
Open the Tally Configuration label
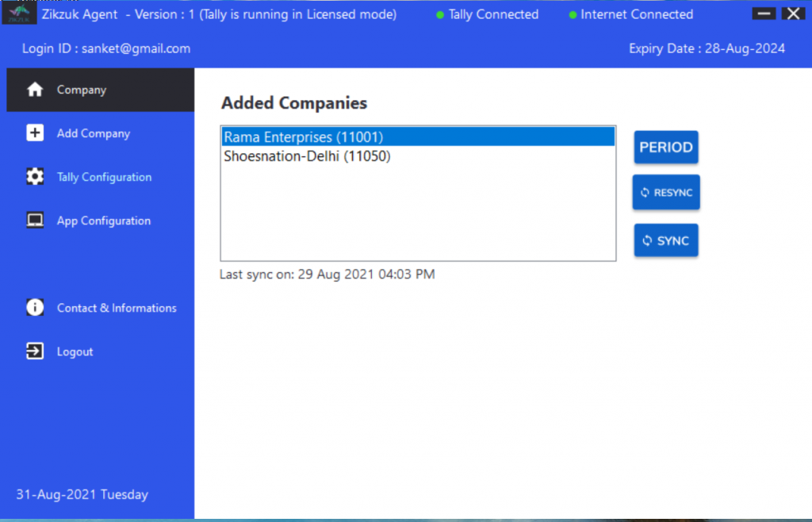[104, 177]
